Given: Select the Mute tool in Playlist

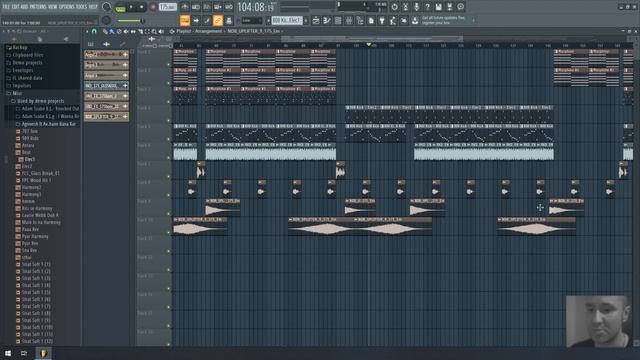Looking at the screenshot, I should 126,31.
